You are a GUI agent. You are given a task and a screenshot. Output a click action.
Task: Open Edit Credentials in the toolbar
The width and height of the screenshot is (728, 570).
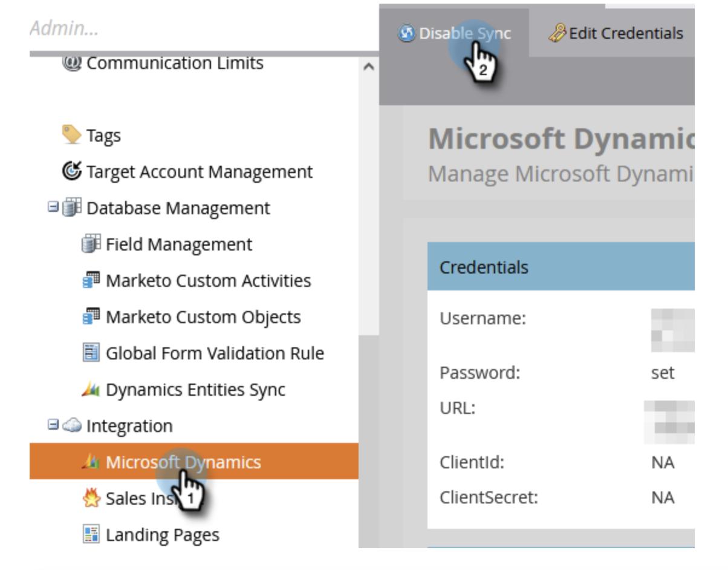tap(617, 33)
